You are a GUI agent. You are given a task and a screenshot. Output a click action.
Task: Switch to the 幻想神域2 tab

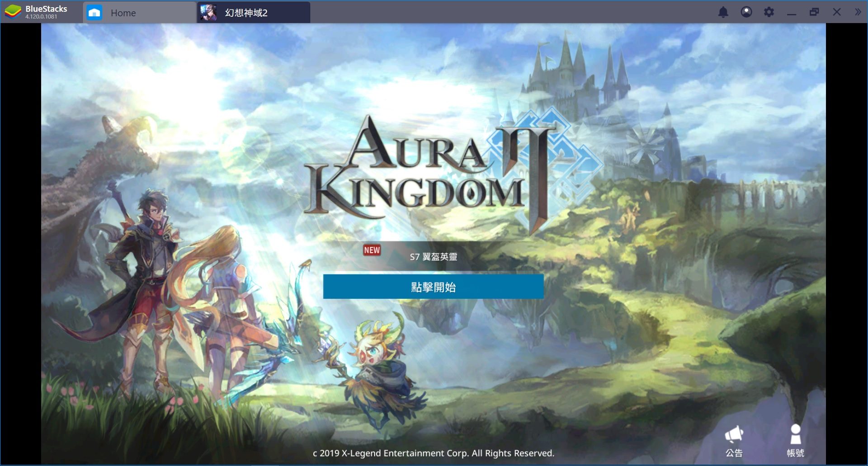[254, 13]
